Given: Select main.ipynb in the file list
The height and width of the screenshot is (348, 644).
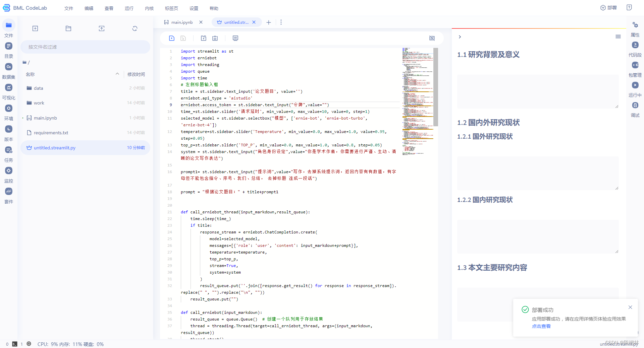Looking at the screenshot, I should [86, 118].
